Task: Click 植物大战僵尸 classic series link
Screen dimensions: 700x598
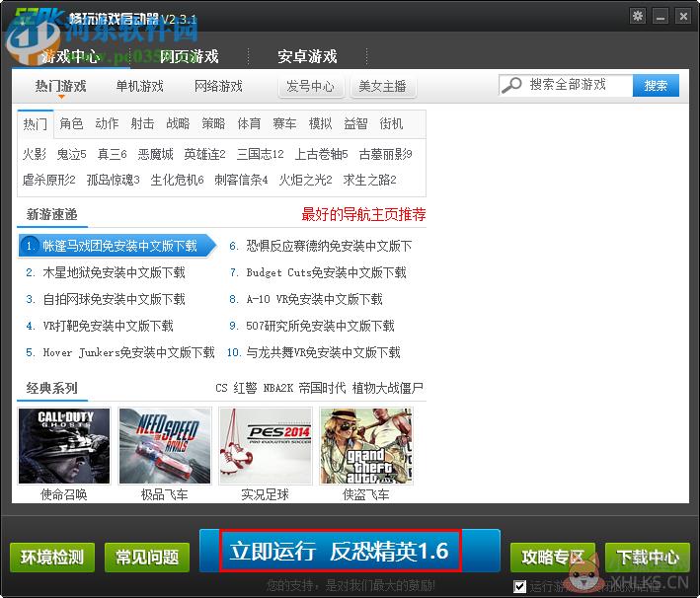Action: coord(387,388)
